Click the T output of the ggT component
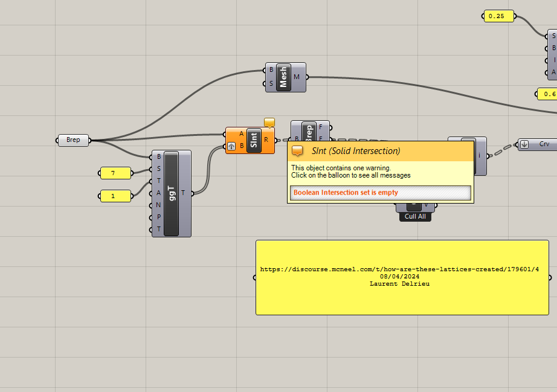The width and height of the screenshot is (557, 392). click(183, 193)
